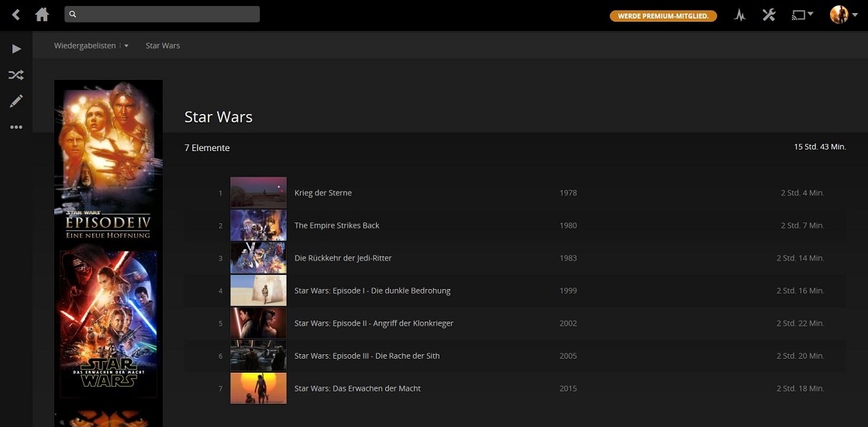
Task: Click year 2015
Action: click(x=568, y=388)
